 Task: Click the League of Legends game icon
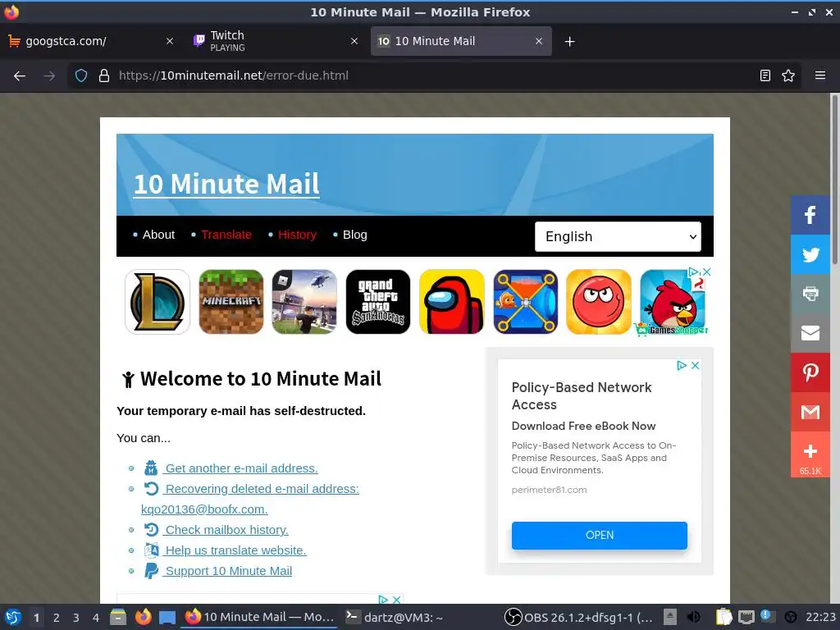pyautogui.click(x=157, y=302)
